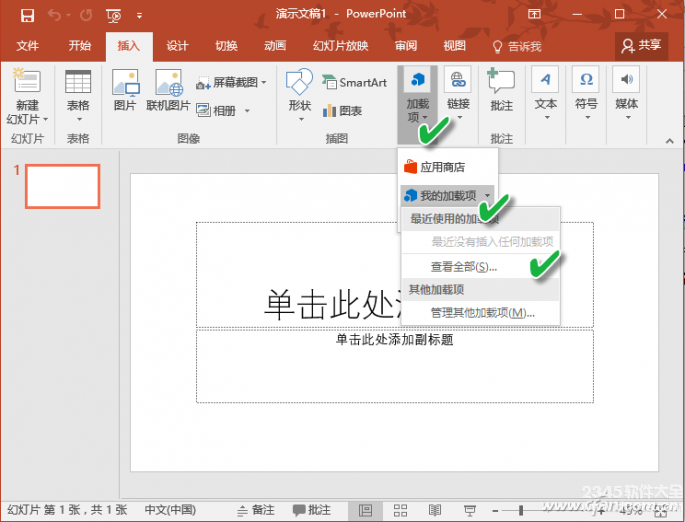
Task: Select slide 1 thumbnail
Action: (x=62, y=186)
